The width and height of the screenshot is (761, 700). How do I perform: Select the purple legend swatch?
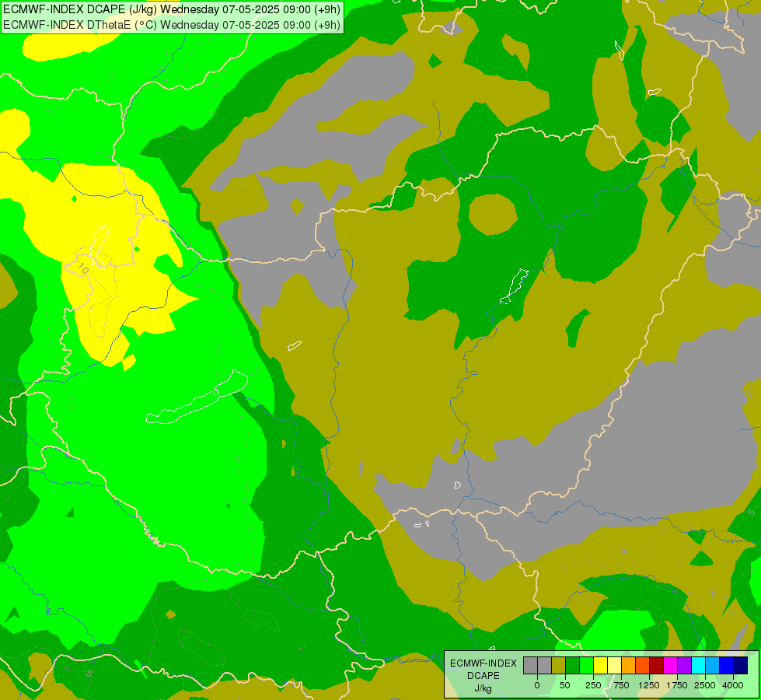pos(684,666)
